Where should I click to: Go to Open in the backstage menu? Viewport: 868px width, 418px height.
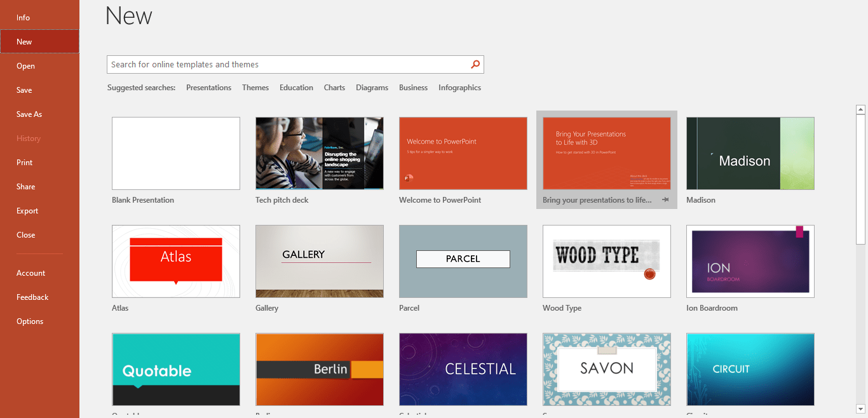coord(39,66)
